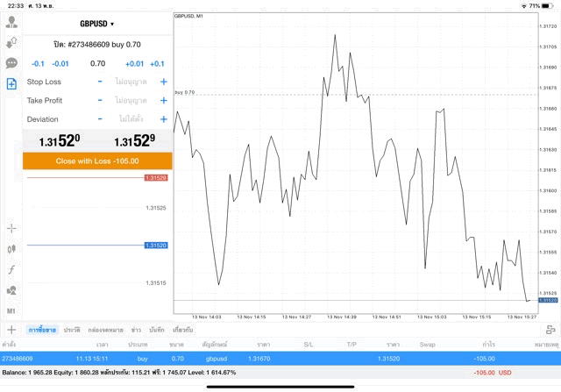Open the objects shapes icon

(x=11, y=290)
